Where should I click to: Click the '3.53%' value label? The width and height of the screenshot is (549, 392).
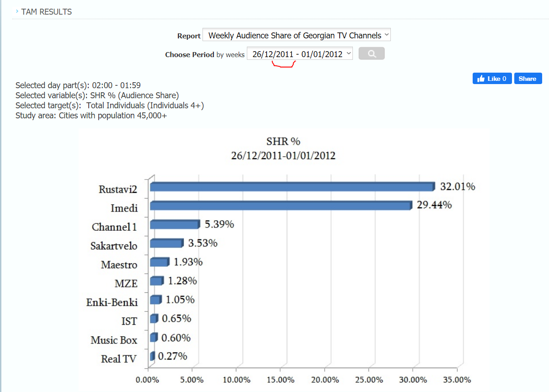[x=203, y=243]
